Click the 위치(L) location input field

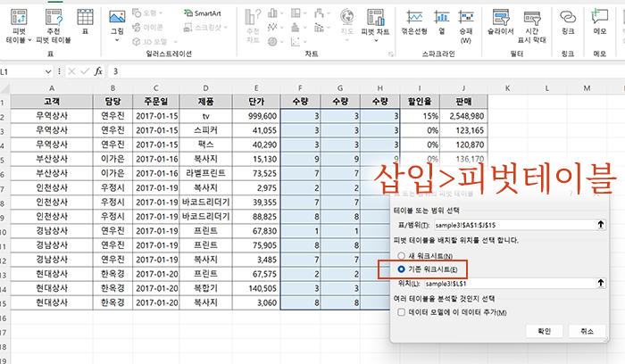[510, 283]
